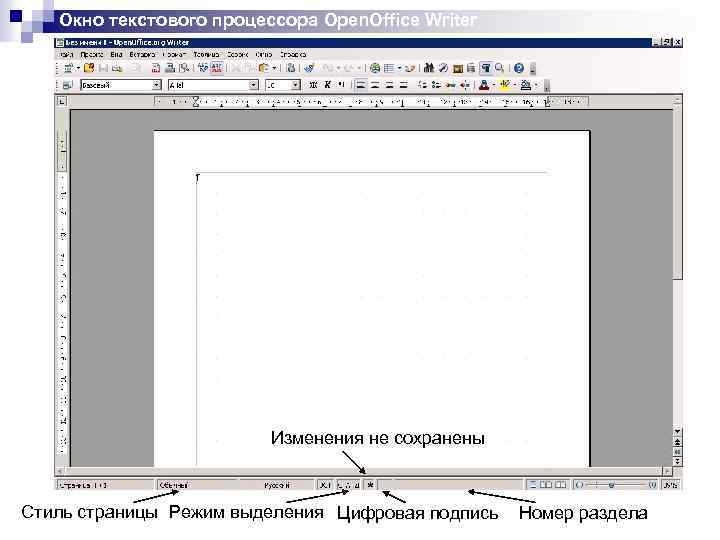Apply the yellow Highlighting color button
The height and width of the screenshot is (540, 720).
point(505,85)
